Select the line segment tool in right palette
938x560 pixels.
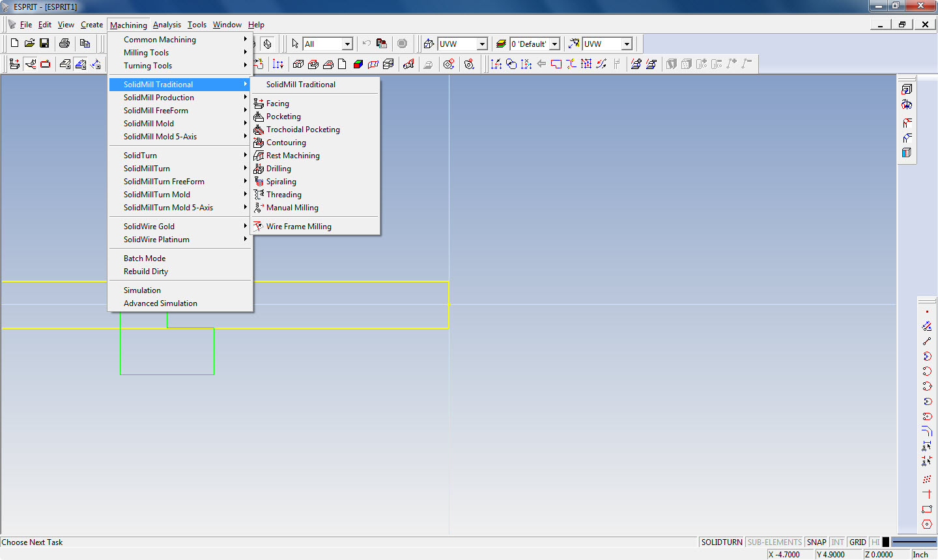tap(927, 341)
